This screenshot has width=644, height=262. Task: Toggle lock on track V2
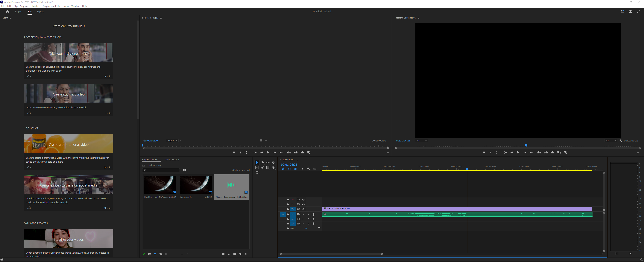pos(288,204)
